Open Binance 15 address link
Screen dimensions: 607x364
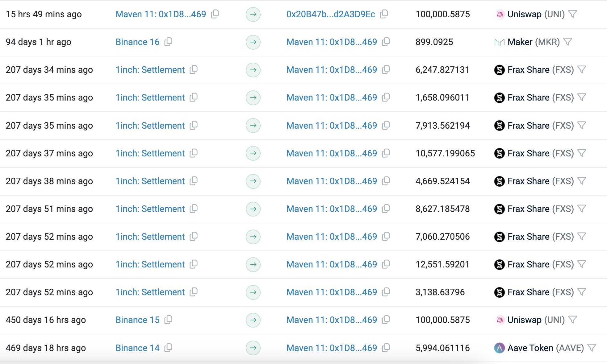coord(137,320)
